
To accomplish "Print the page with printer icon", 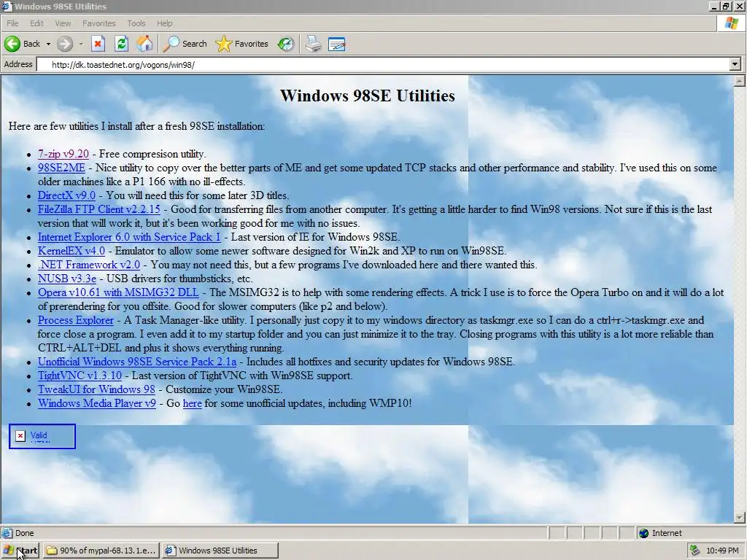I will (314, 44).
